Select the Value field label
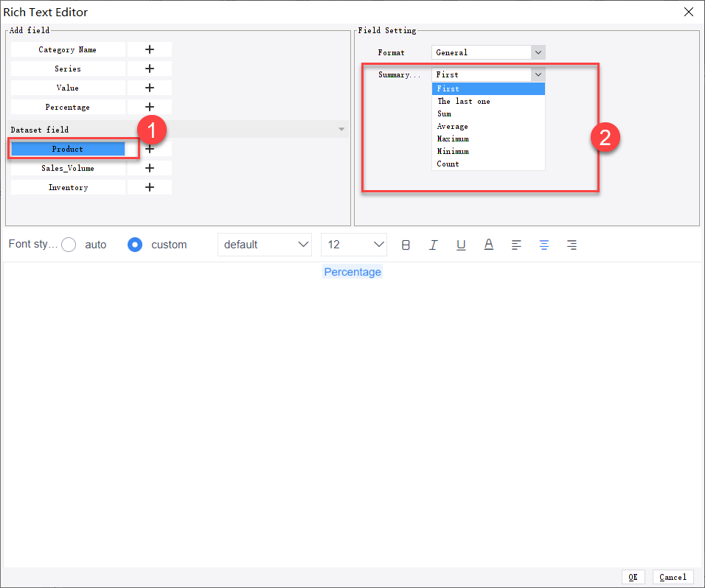This screenshot has height=588, width=705. coord(68,88)
